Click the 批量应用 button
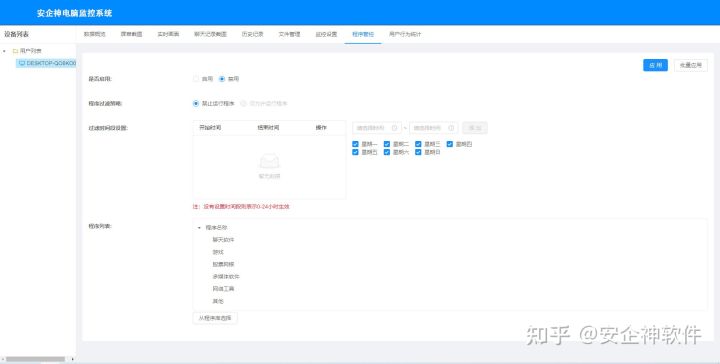This screenshot has height=364, width=720. pos(691,66)
